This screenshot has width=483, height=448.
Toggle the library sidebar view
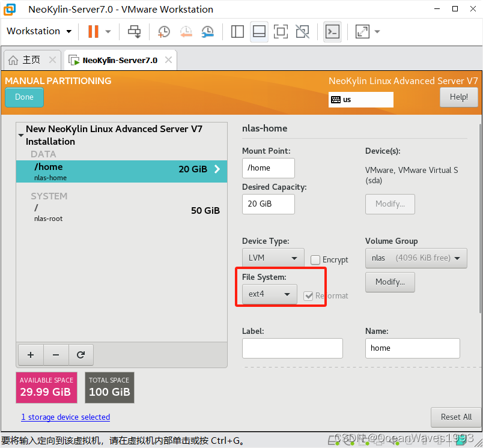tap(237, 31)
